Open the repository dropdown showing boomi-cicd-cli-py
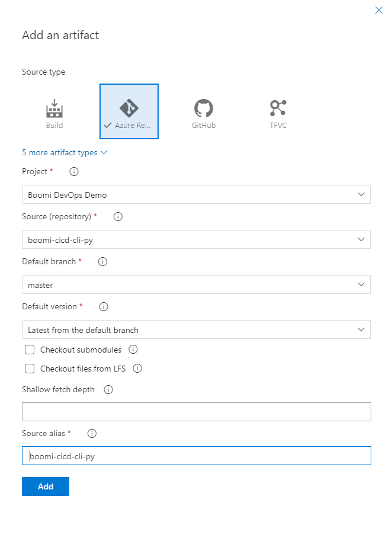 coord(197,239)
